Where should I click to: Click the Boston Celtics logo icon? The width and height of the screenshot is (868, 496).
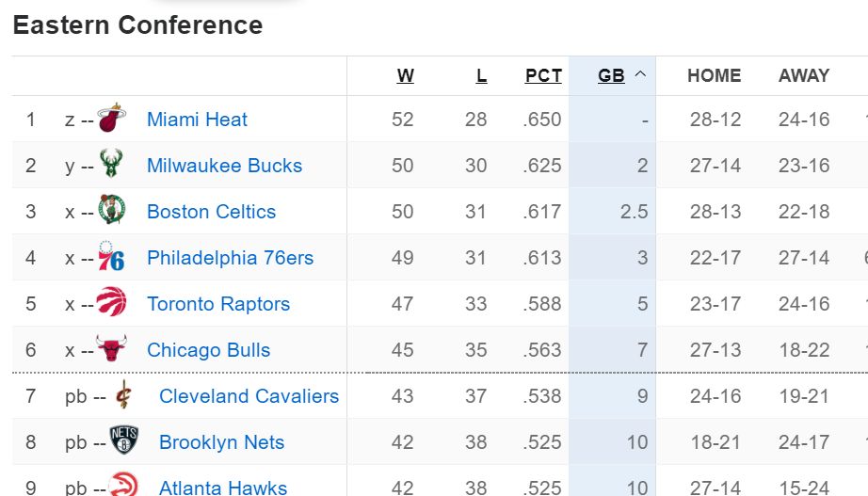pyautogui.click(x=111, y=212)
